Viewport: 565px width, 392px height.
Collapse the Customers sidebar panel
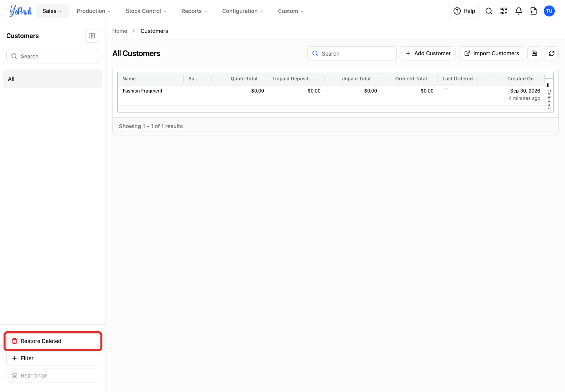coord(92,36)
